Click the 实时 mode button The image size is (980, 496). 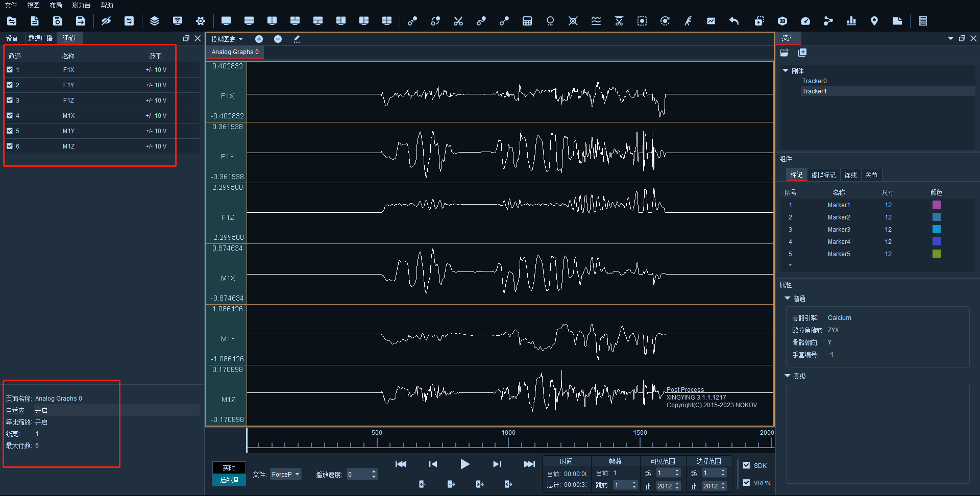tap(229, 468)
